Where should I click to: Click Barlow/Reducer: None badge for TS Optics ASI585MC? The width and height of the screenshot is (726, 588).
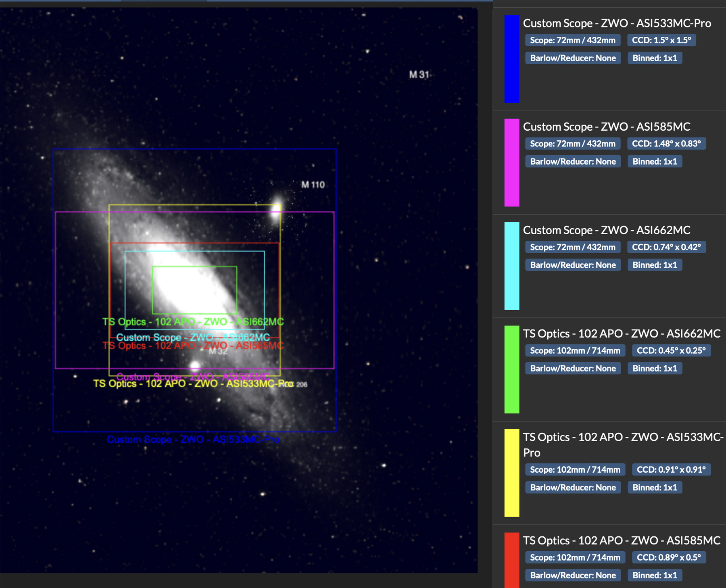coord(573,575)
